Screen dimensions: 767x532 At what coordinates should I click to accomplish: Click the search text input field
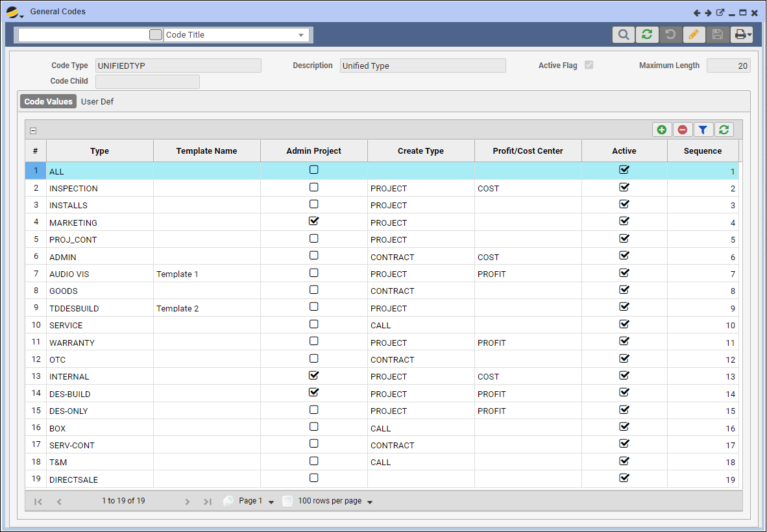[x=83, y=35]
